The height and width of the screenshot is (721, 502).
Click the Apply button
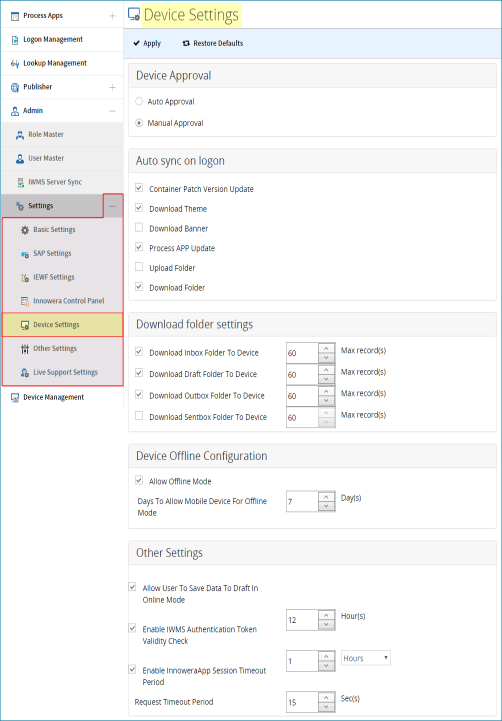pyautogui.click(x=147, y=43)
